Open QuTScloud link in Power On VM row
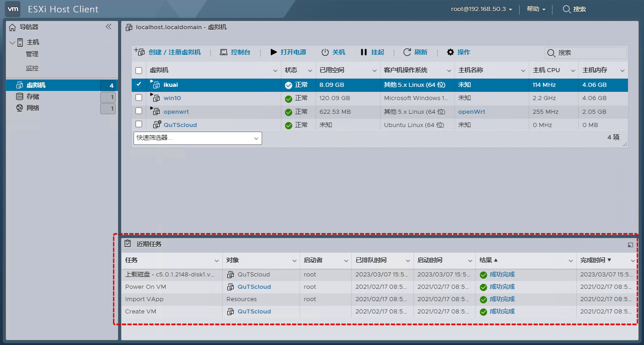 [x=254, y=287]
